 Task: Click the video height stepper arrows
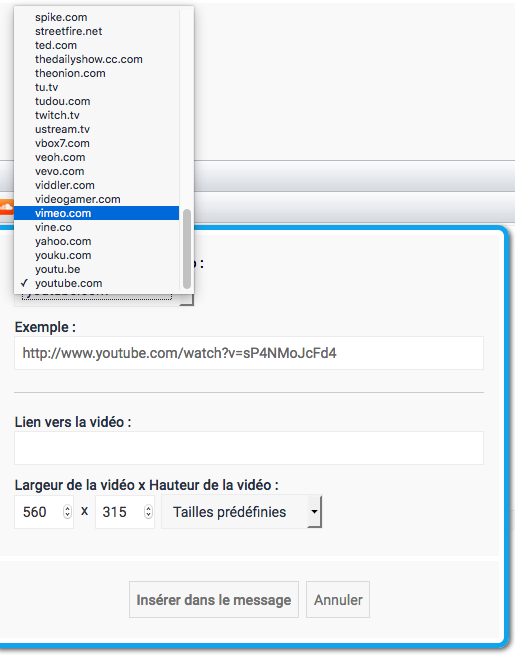148,512
